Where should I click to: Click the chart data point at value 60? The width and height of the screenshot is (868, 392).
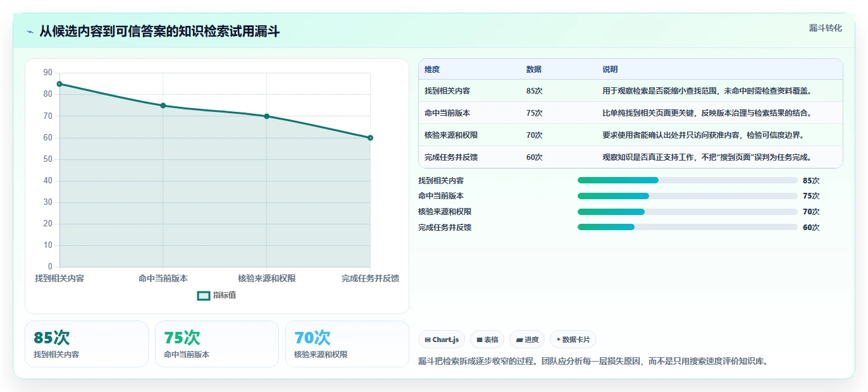370,138
